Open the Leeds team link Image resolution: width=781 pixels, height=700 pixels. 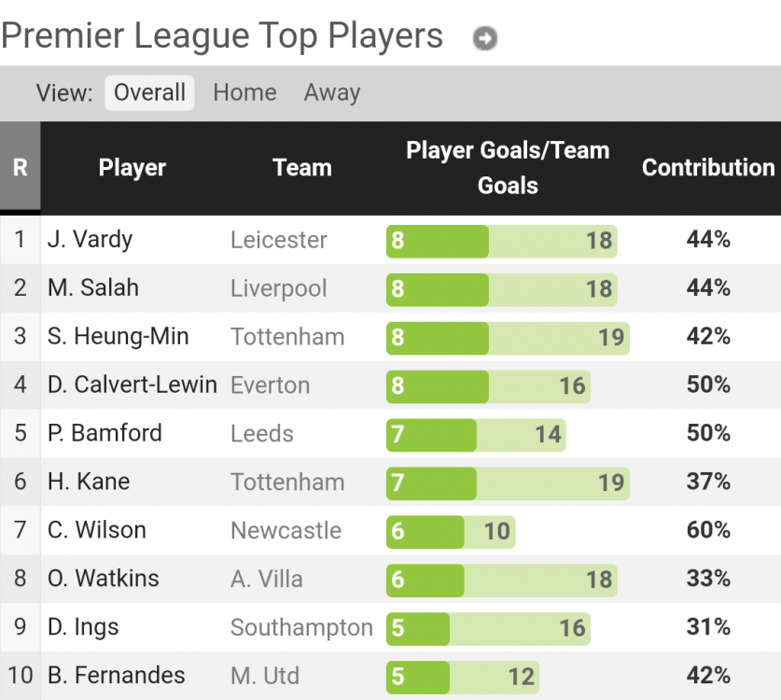pos(262,434)
